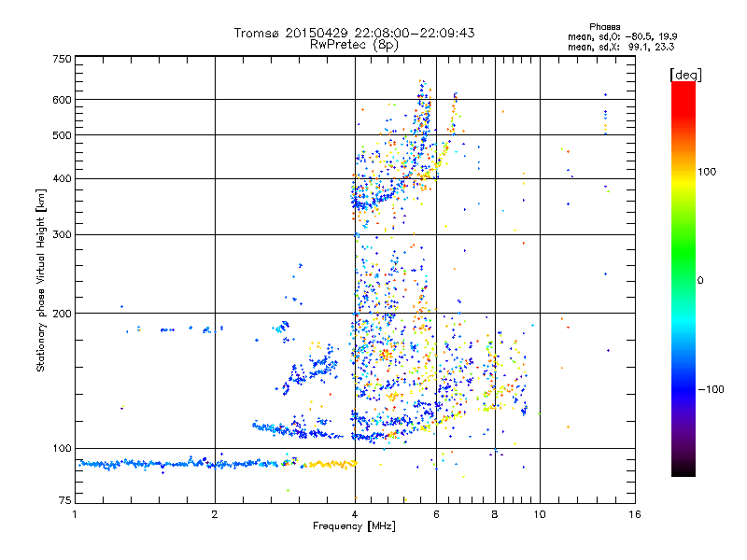Click the x-axis tick label '16'
The height and width of the screenshot is (560, 747).
pyautogui.click(x=635, y=514)
